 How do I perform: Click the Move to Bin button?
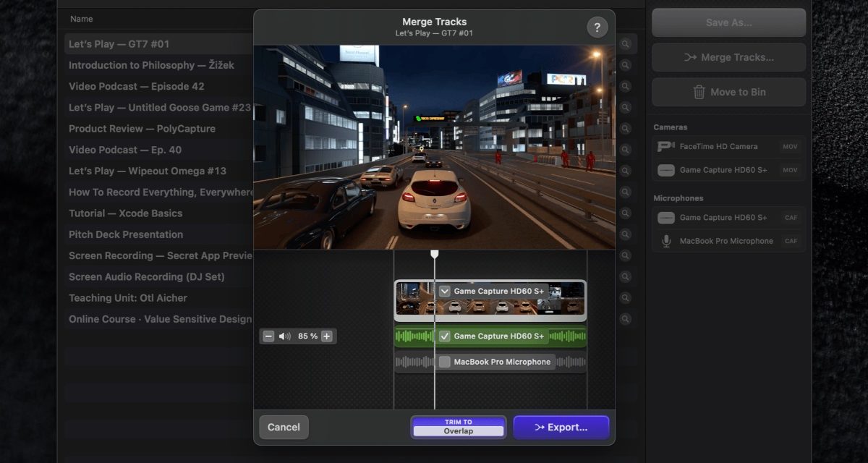tap(728, 92)
